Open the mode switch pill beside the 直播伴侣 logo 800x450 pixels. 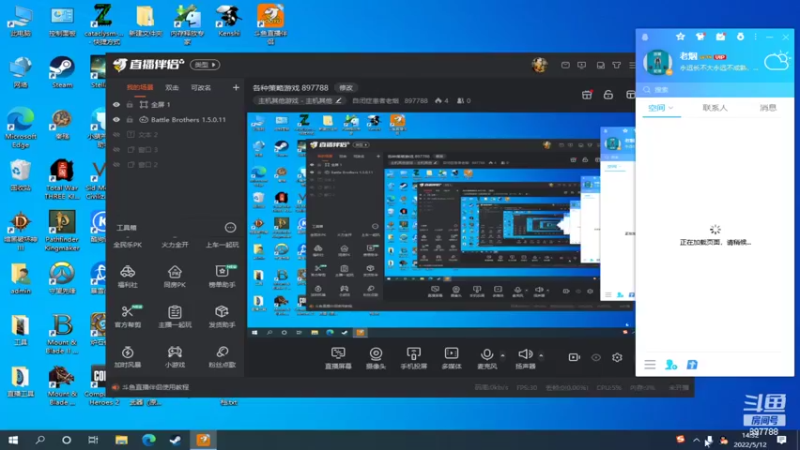pos(205,65)
